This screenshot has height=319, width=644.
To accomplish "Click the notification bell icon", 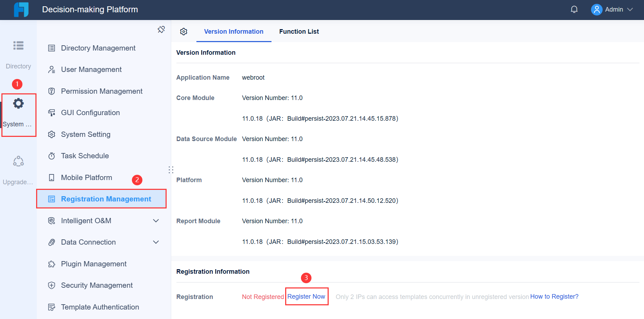I will pyautogui.click(x=574, y=9).
